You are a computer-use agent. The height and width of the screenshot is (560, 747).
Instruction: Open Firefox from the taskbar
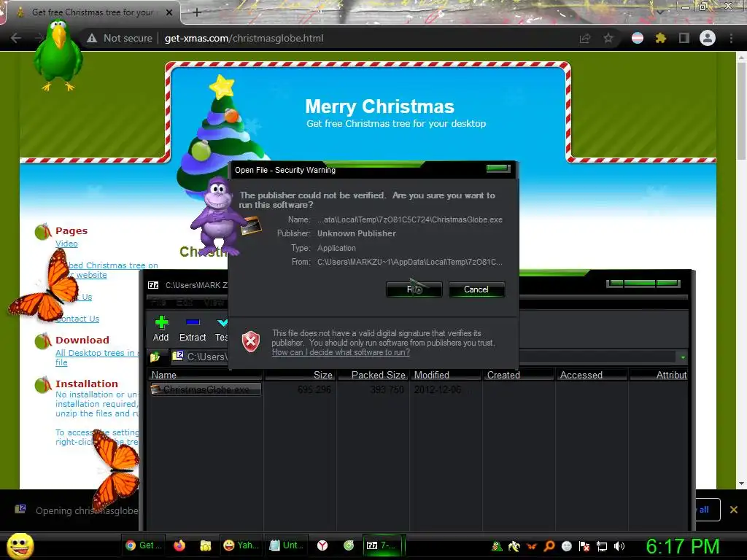pos(179,545)
